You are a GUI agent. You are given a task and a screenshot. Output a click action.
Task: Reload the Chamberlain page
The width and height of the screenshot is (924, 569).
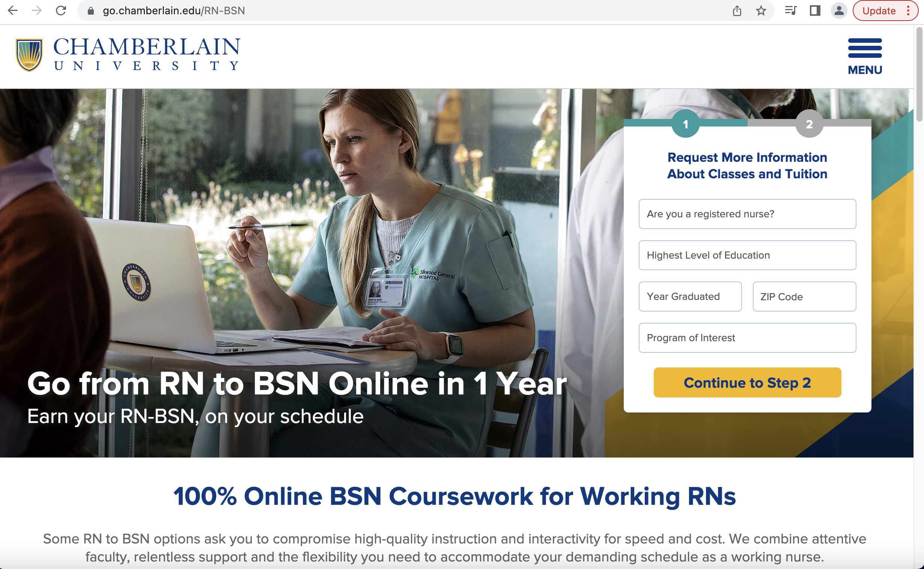point(61,11)
